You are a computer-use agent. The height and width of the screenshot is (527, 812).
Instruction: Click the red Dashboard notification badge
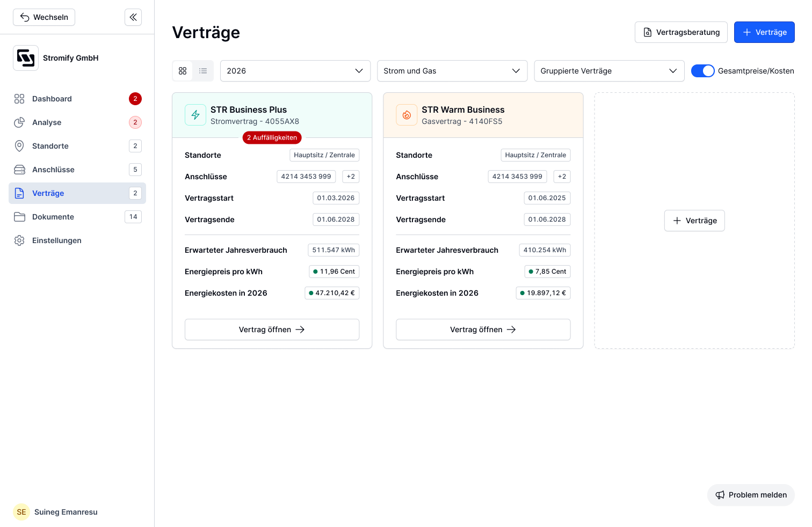pos(135,99)
